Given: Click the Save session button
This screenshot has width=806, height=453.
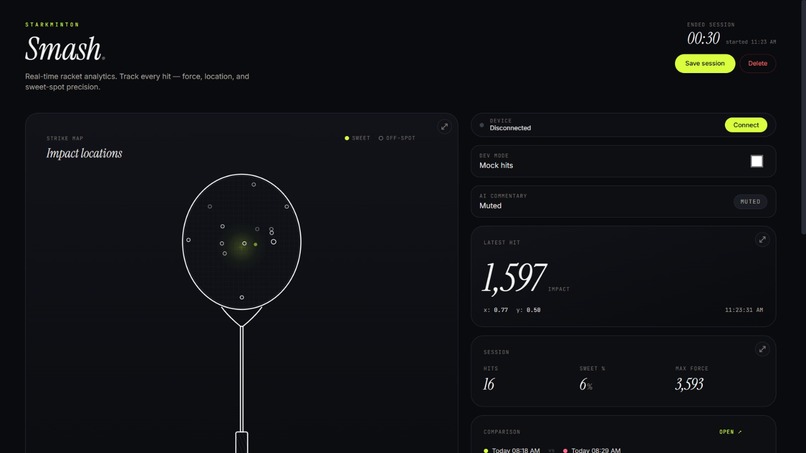Looking at the screenshot, I should tap(705, 63).
